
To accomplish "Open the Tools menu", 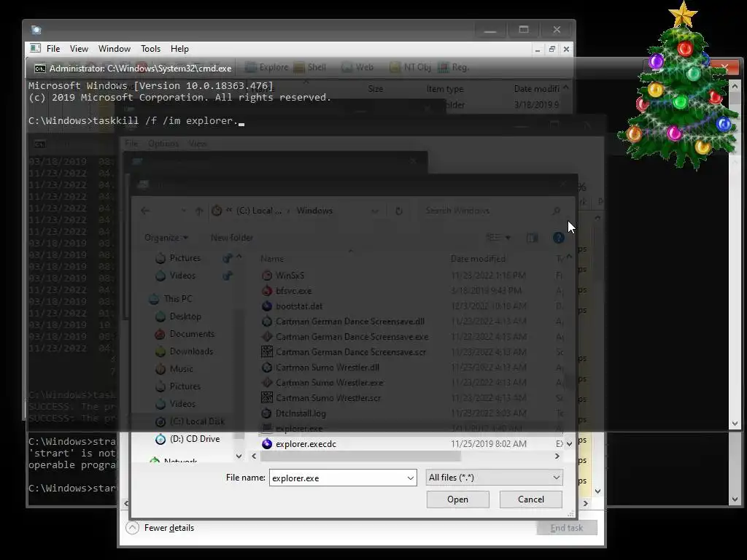I will tap(150, 49).
